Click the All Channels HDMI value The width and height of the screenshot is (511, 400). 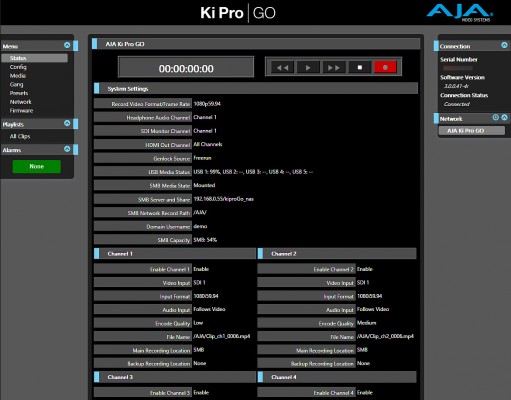coord(208,144)
